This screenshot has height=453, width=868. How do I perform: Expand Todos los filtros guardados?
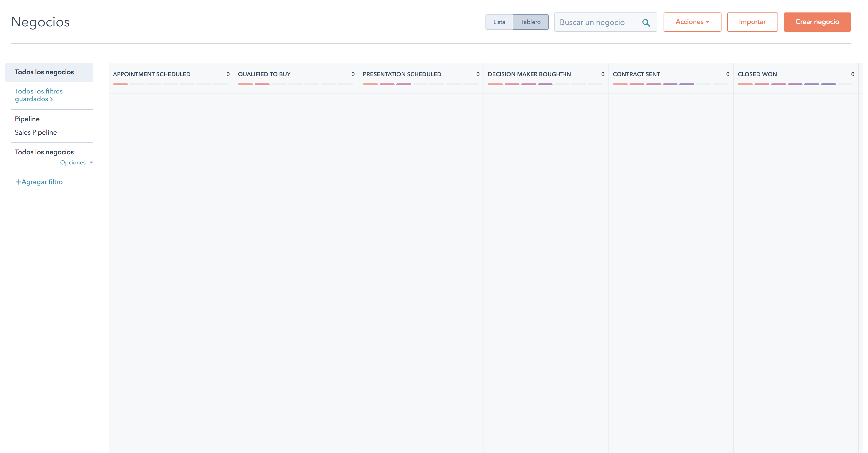[39, 95]
